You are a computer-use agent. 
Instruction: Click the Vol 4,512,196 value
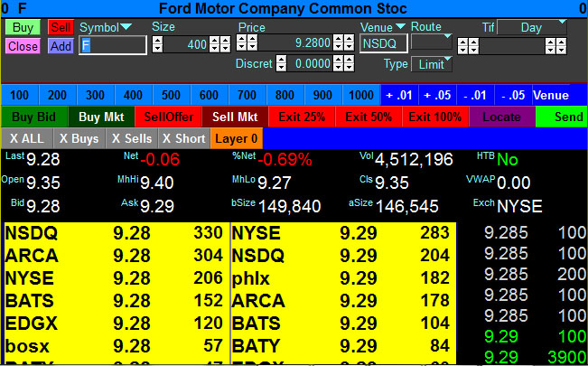(x=414, y=160)
